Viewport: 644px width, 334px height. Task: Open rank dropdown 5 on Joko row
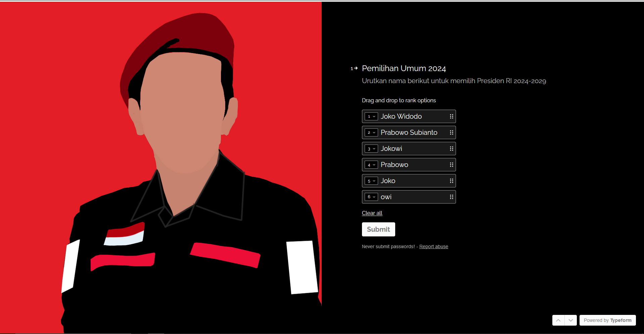(x=371, y=181)
